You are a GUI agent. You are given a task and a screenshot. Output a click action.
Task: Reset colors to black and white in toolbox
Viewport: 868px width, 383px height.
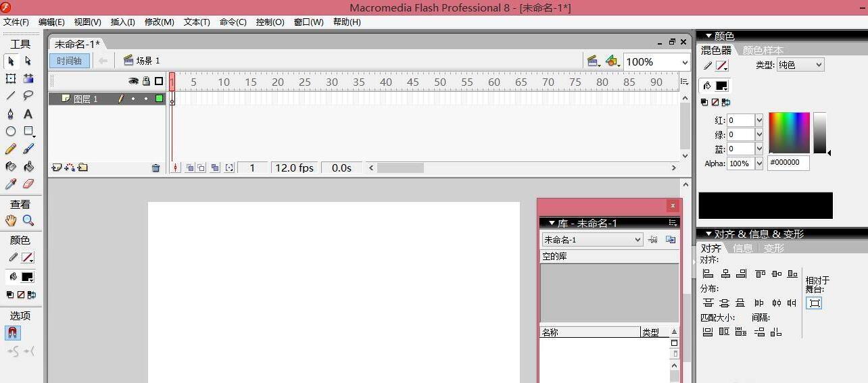click(x=10, y=295)
